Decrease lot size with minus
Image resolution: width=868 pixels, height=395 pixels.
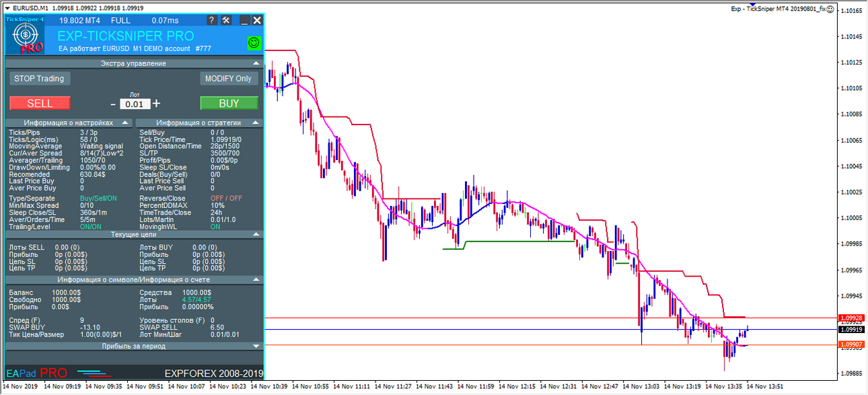click(113, 104)
